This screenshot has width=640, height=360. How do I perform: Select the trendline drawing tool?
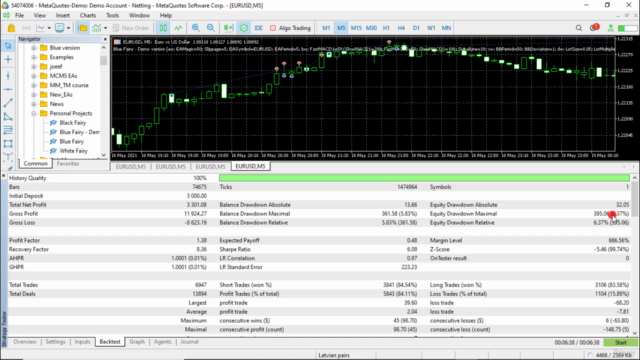[8, 103]
